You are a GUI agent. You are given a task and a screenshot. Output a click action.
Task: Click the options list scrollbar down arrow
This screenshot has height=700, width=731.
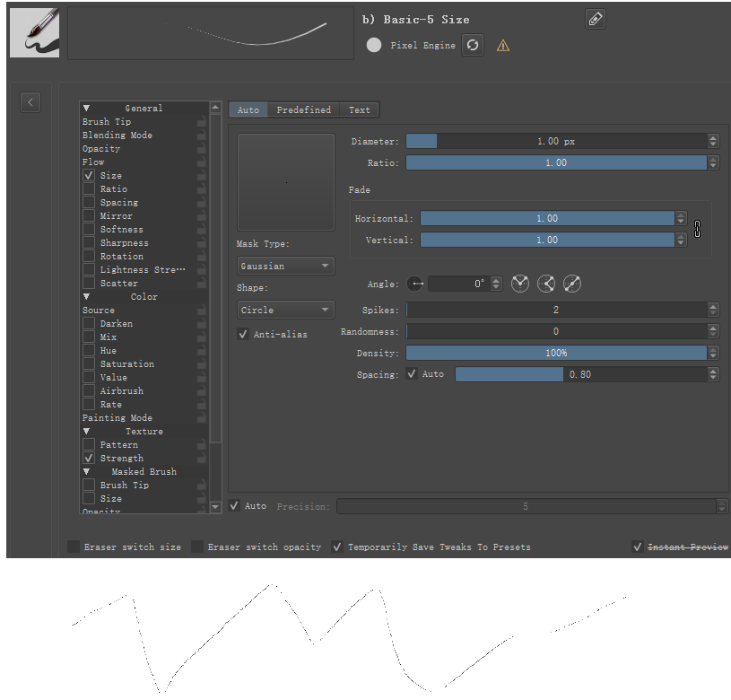[215, 506]
